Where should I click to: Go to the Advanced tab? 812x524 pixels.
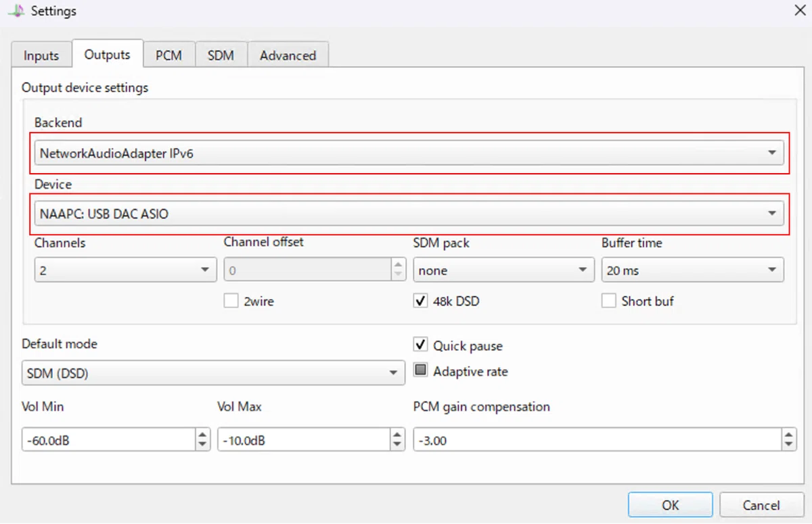pos(288,55)
